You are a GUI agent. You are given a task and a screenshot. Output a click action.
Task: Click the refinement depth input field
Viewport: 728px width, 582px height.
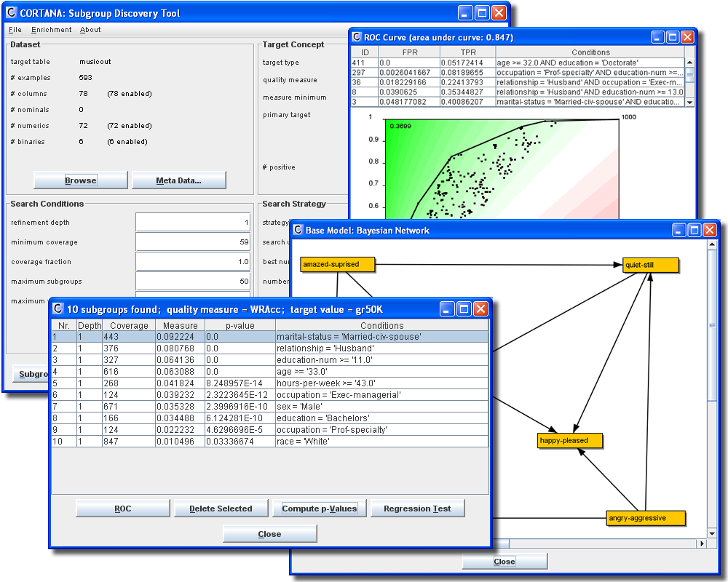[193, 223]
